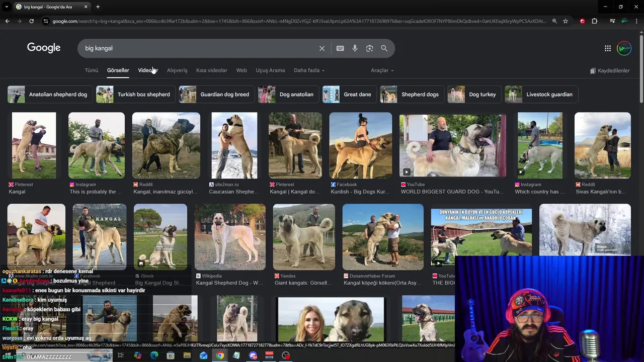644x362 pixels.
Task: Open the zoom indicator in the address bar
Action: click(554, 21)
